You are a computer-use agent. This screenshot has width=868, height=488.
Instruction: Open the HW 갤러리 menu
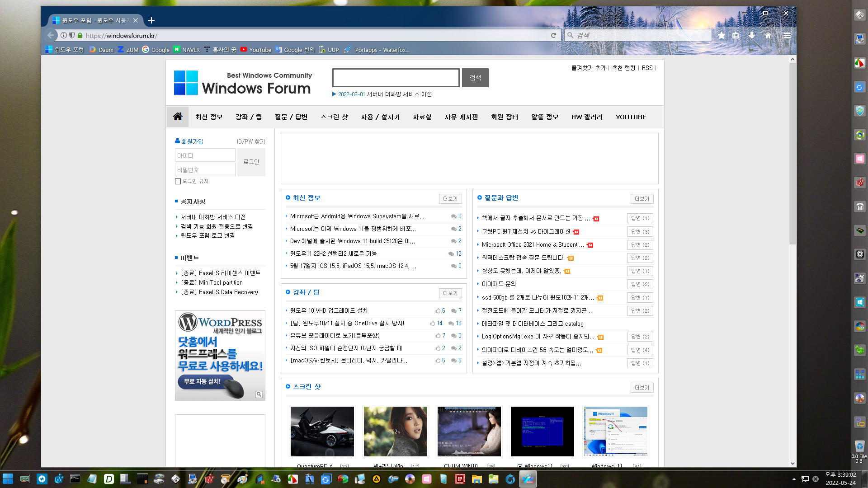coord(587,117)
